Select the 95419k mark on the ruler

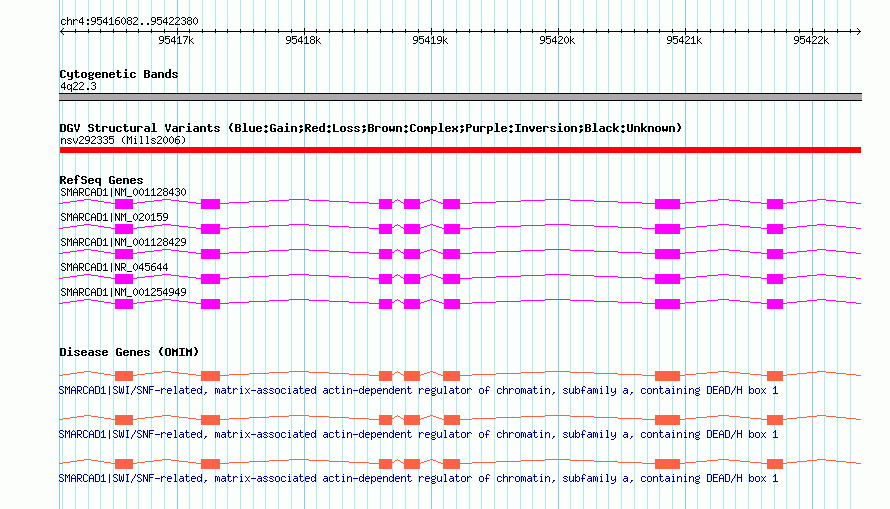coord(430,40)
